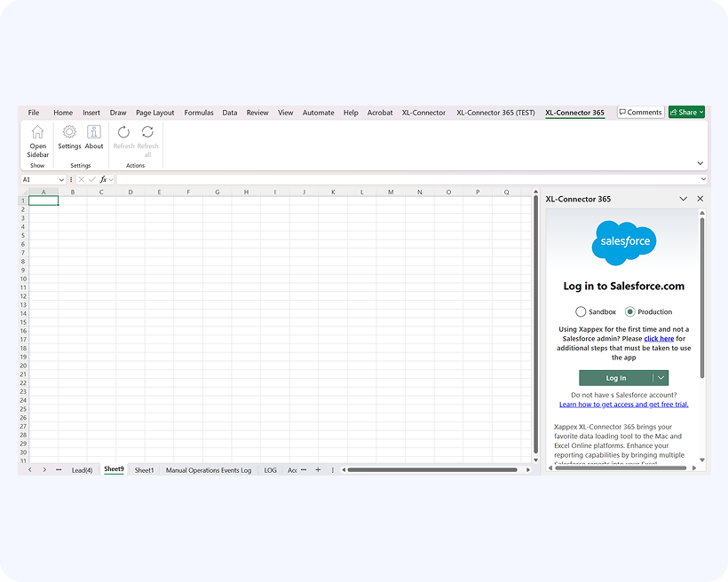
Task: Expand the XL-Connector 365 pane options chevron
Action: point(683,200)
